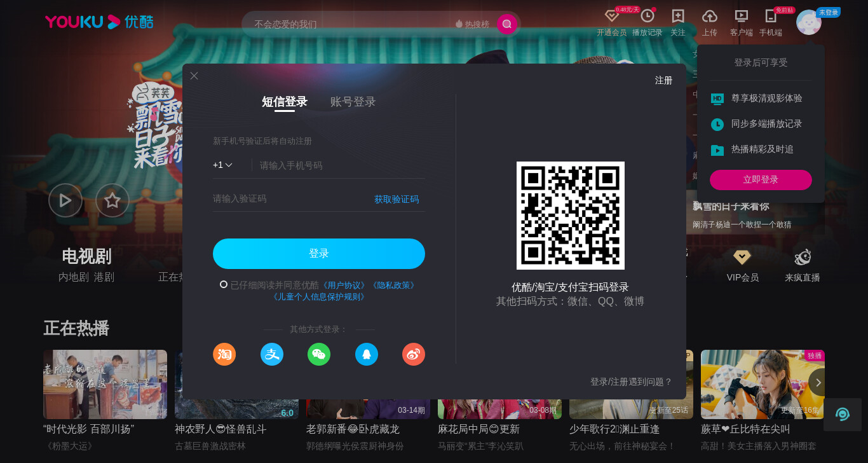868x463 pixels.
Task: Click the 老郭新番 卧虎藏龙 title
Action: point(353,429)
